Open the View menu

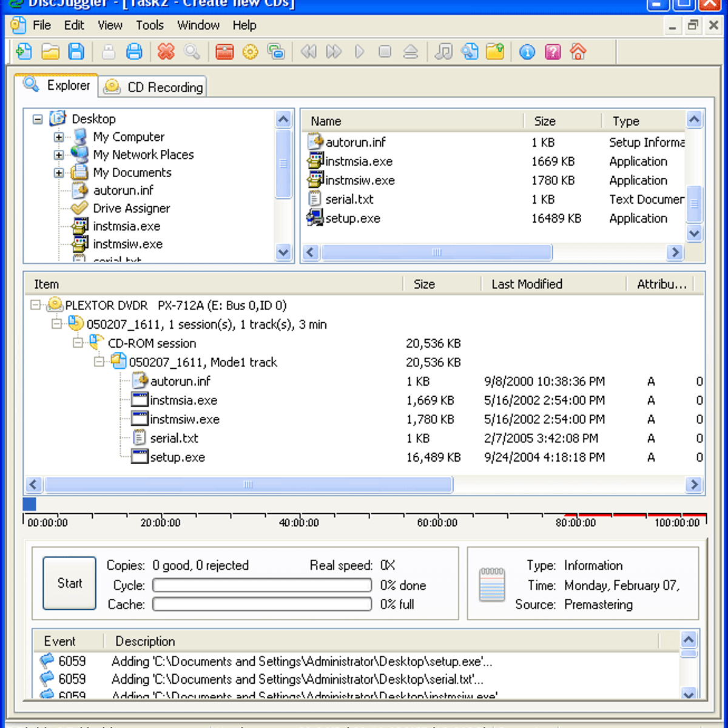tap(110, 25)
